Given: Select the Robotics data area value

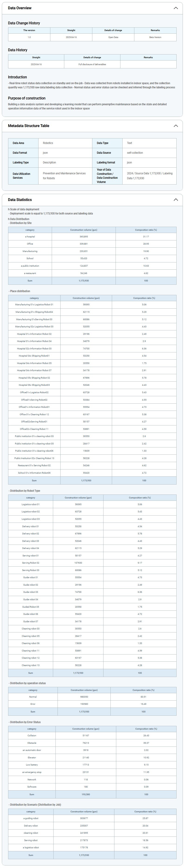Looking at the screenshot, I should coord(48,143).
